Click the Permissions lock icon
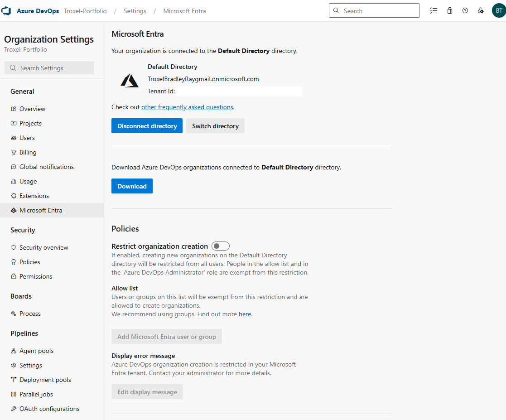This screenshot has width=506, height=420. (x=14, y=277)
